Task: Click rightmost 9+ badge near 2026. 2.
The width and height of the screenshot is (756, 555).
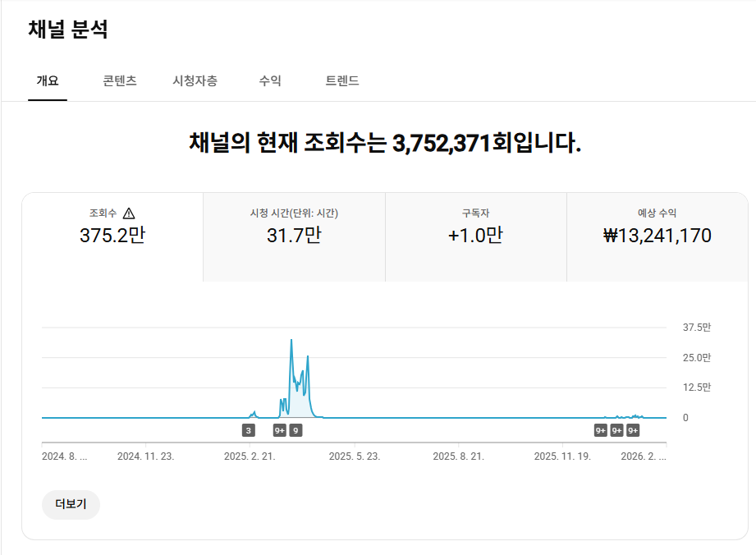Action: tap(633, 430)
